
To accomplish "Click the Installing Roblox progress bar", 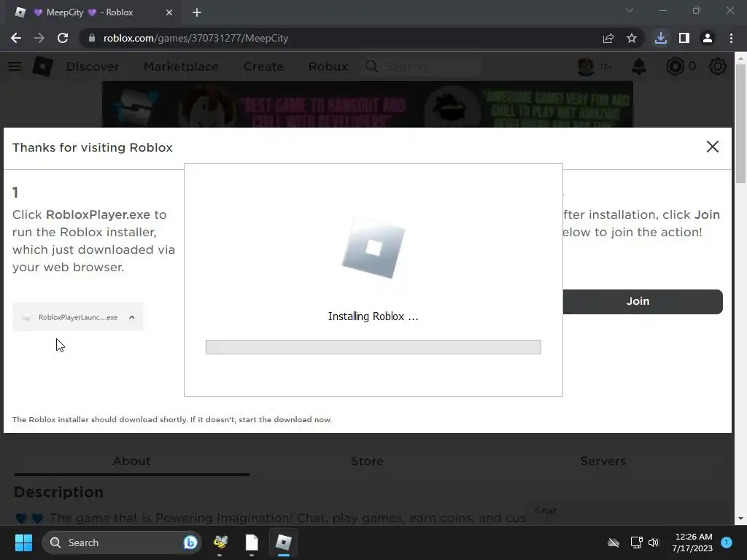I will [373, 346].
